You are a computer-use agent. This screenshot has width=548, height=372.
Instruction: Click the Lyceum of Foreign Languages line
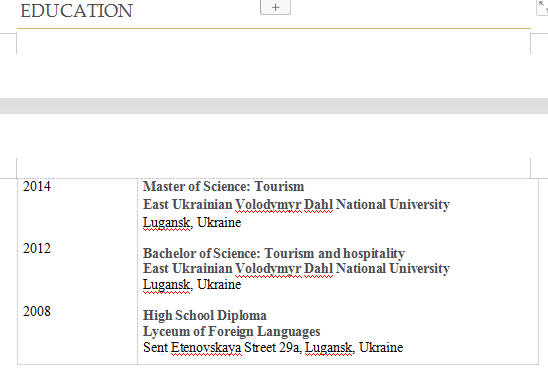point(232,331)
